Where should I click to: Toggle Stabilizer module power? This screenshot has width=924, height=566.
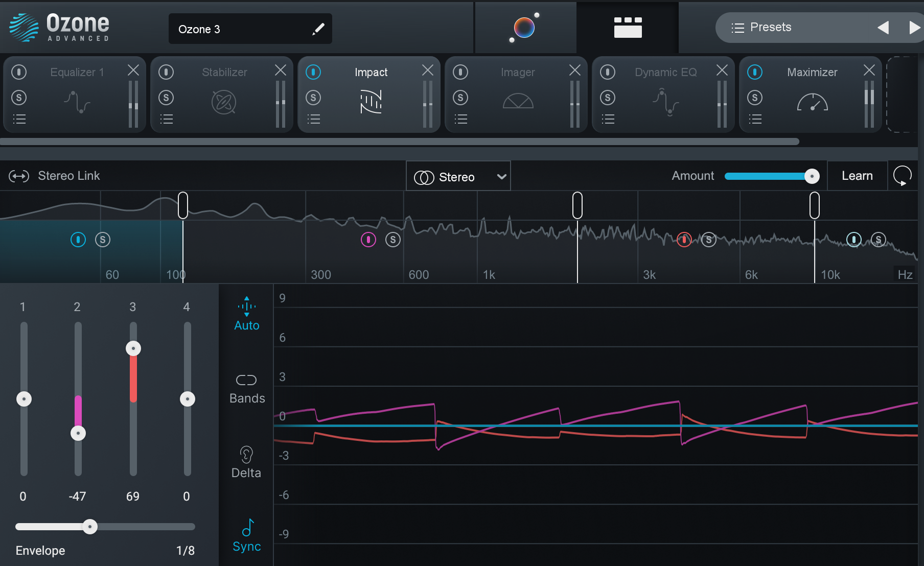[166, 72]
